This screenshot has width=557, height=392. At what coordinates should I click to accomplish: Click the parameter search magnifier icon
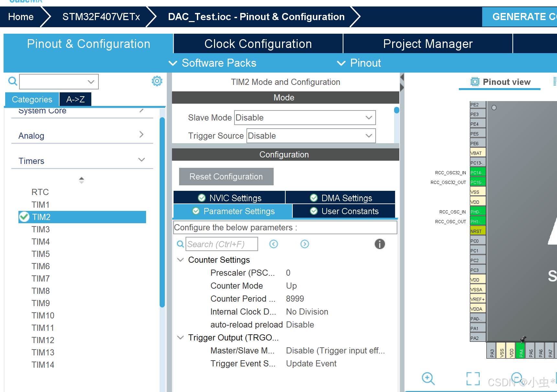(180, 244)
